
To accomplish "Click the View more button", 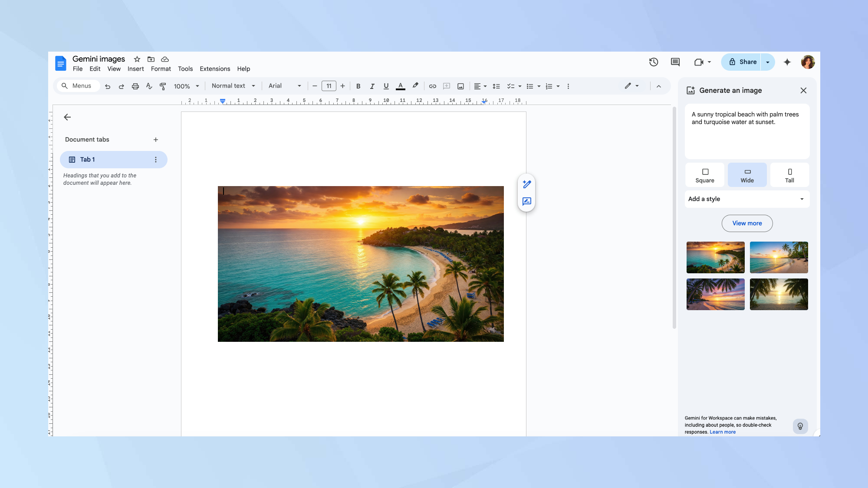I will tap(747, 223).
